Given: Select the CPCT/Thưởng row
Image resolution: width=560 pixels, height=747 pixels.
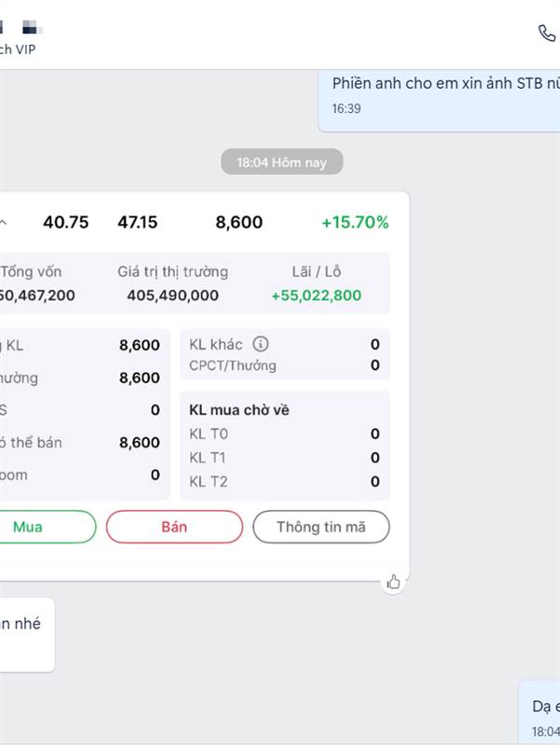Looking at the screenshot, I should [x=285, y=365].
